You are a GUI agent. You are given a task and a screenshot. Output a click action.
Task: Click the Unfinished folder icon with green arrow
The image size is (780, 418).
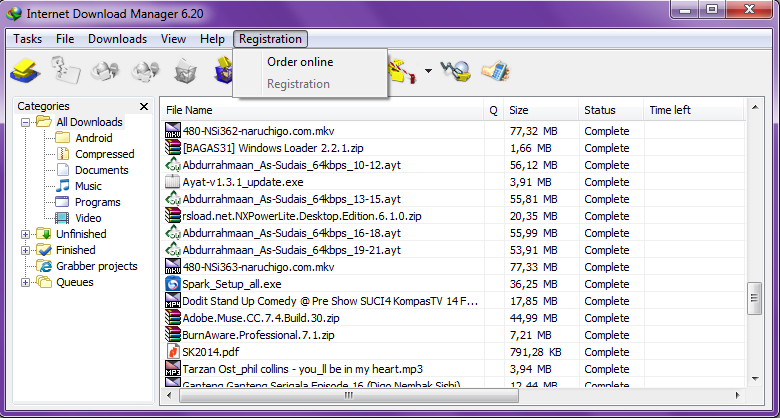click(44, 234)
